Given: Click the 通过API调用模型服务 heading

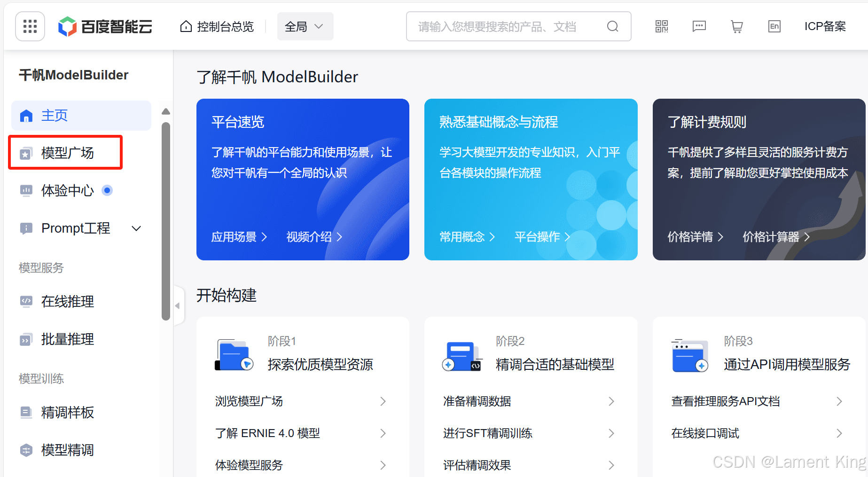Looking at the screenshot, I should coord(787,364).
